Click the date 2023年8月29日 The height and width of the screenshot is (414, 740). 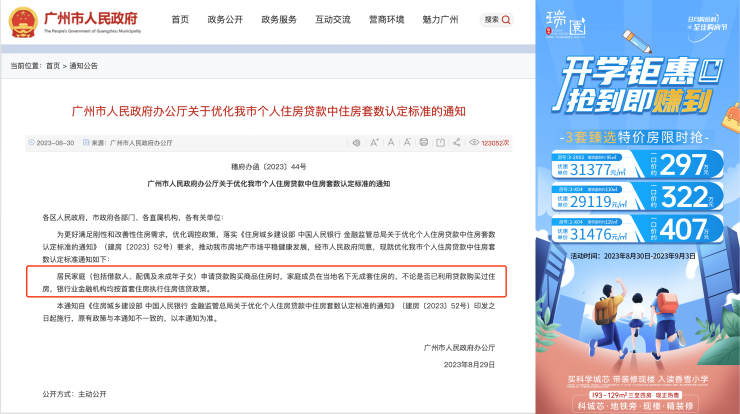(469, 365)
